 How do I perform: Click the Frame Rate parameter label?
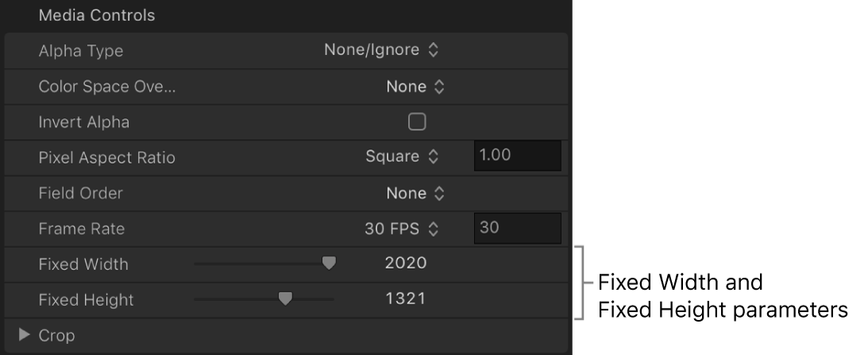(82, 230)
